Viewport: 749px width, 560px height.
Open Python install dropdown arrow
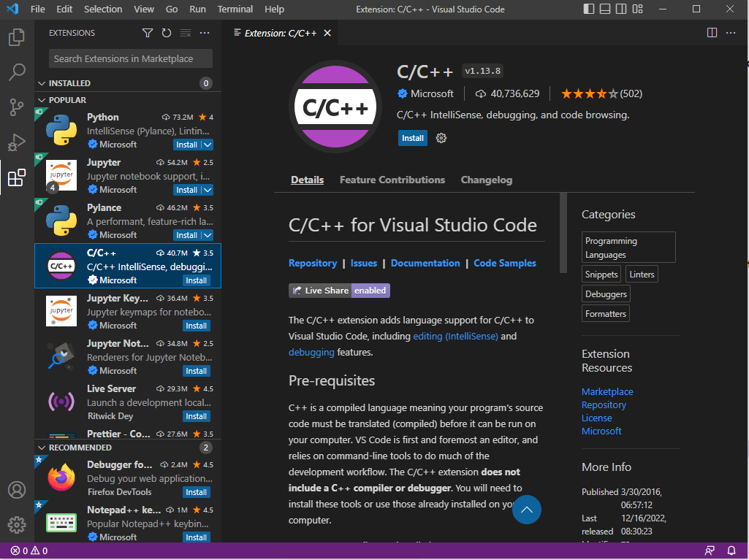[208, 145]
